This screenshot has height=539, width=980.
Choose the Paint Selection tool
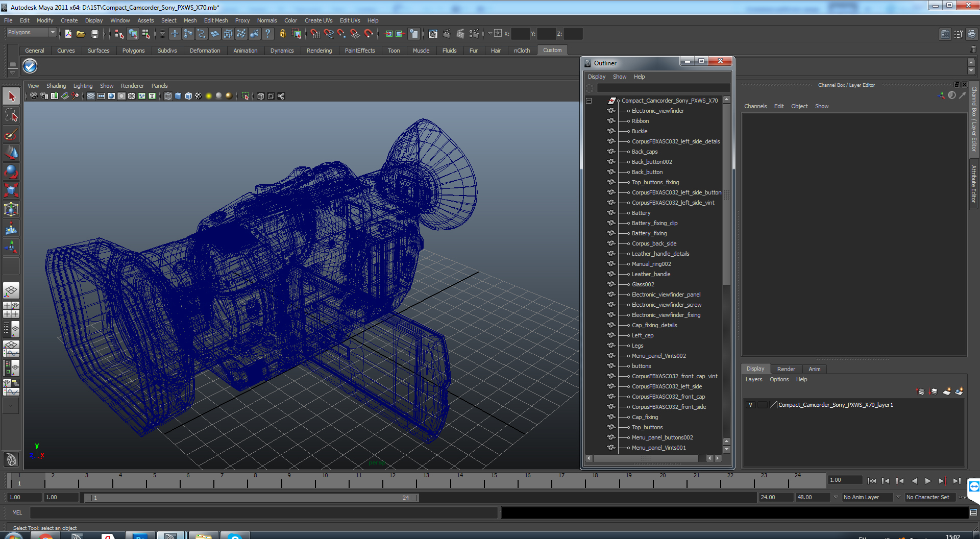[11, 134]
